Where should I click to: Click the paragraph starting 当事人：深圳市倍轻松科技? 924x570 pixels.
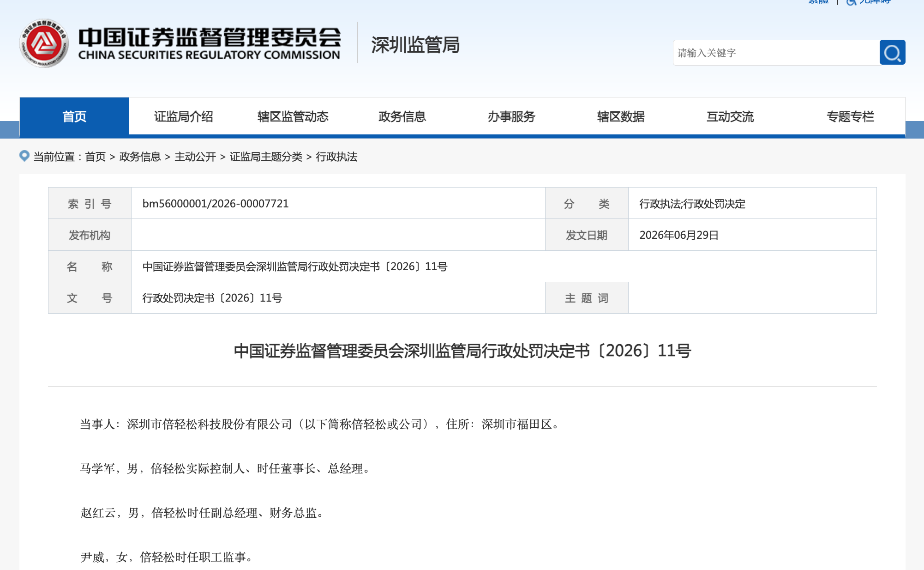[320, 424]
